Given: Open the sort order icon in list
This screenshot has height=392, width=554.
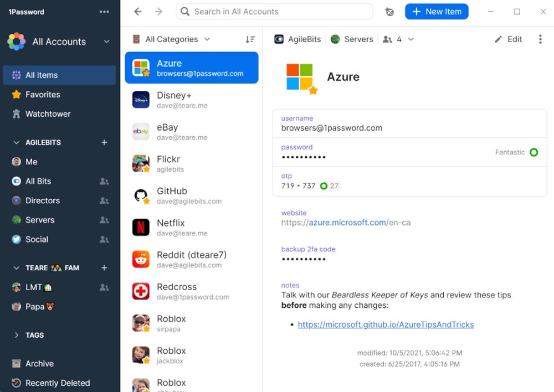Looking at the screenshot, I should [x=250, y=39].
